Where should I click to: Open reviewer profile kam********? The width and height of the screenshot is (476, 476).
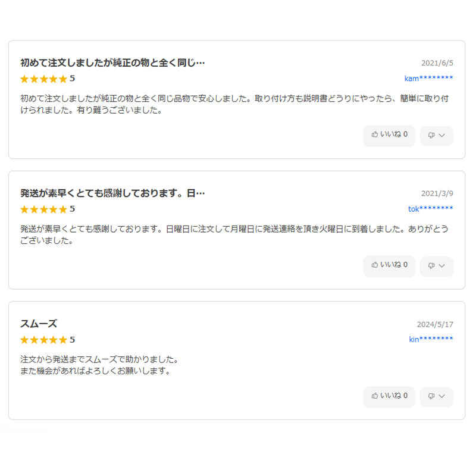click(x=428, y=79)
